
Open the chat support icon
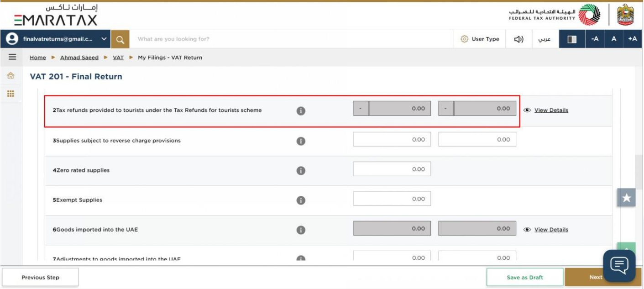tap(619, 265)
